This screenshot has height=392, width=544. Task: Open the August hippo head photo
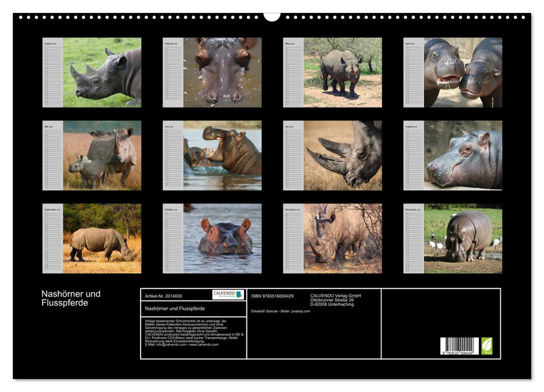(x=463, y=155)
